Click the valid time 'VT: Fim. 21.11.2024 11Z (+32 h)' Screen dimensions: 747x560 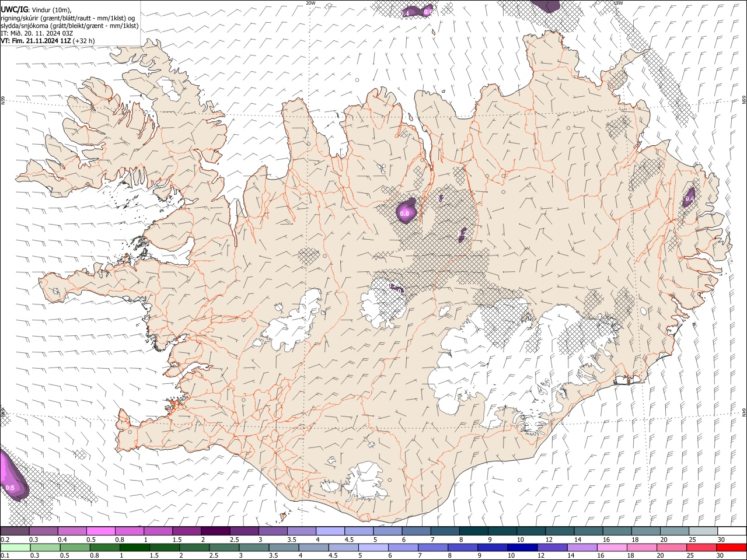pyautogui.click(x=47, y=41)
